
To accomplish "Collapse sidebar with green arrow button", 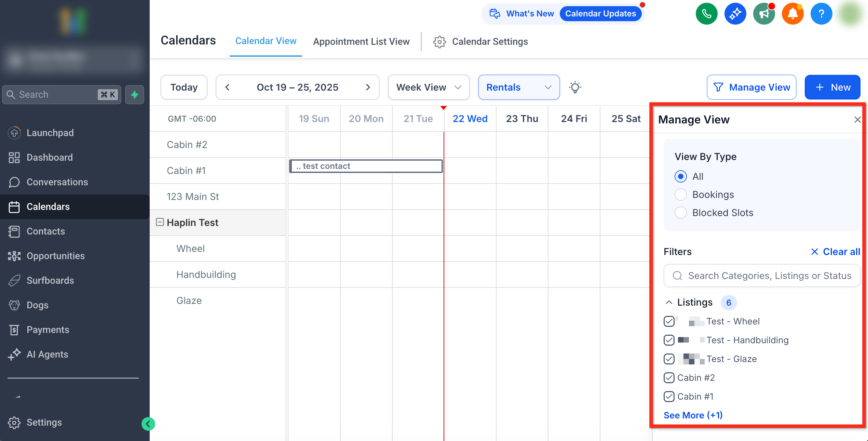I will [x=148, y=424].
